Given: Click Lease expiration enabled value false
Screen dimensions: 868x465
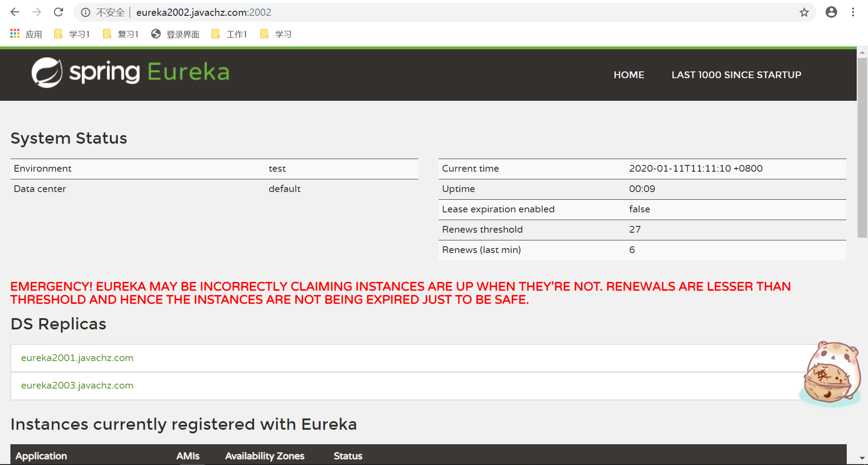Looking at the screenshot, I should click(639, 209).
